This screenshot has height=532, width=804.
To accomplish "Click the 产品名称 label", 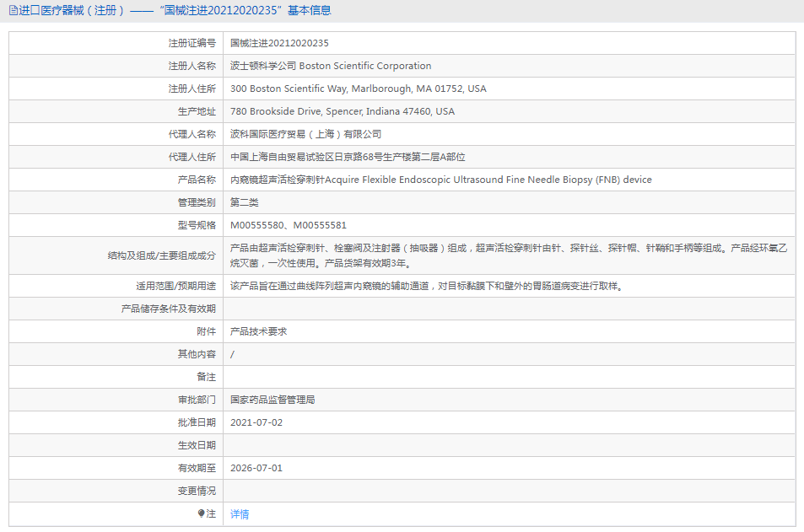I will 197,180.
